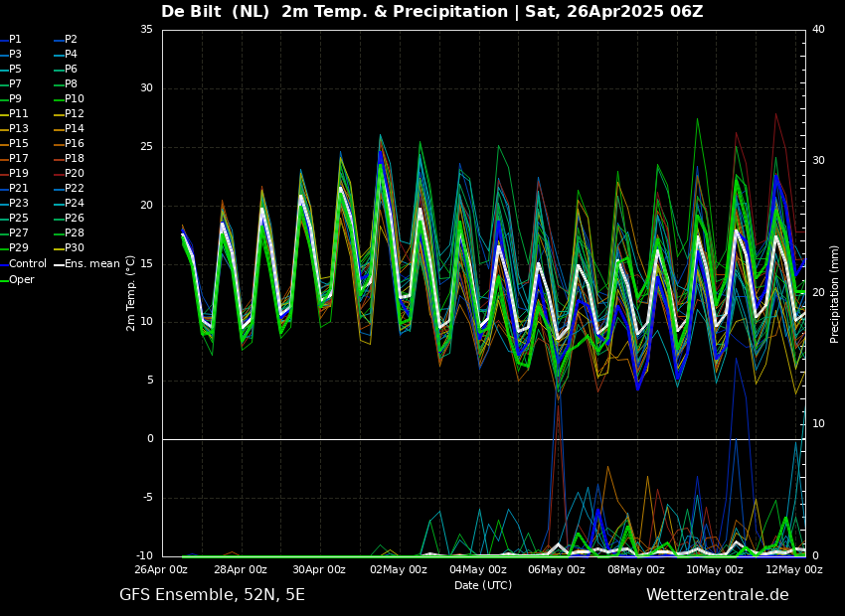This screenshot has height=616, width=845.
Task: Click the Precipitation (mm) axis title
Action: tap(835, 294)
